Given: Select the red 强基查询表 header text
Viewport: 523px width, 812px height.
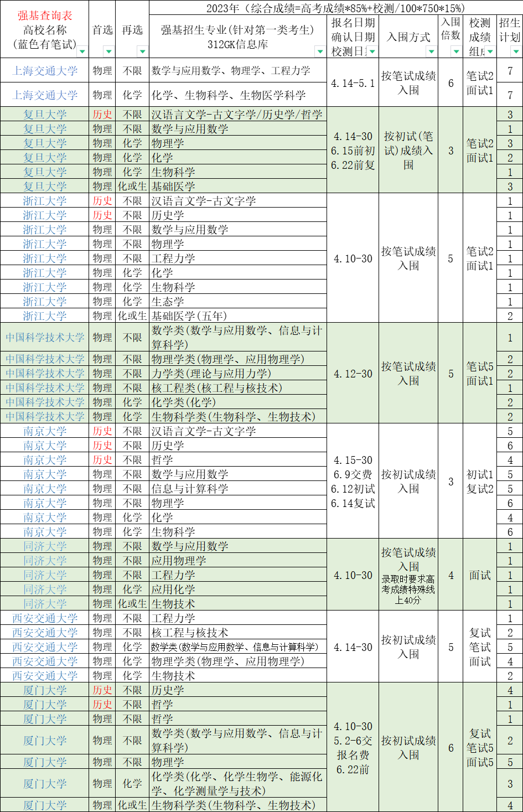Looking at the screenshot, I should pos(45,15).
